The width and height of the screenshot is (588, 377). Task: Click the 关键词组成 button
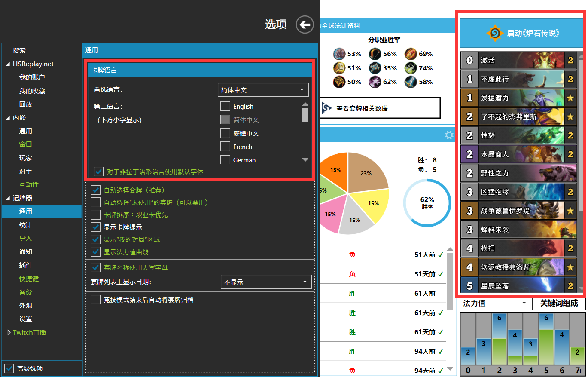pos(559,303)
